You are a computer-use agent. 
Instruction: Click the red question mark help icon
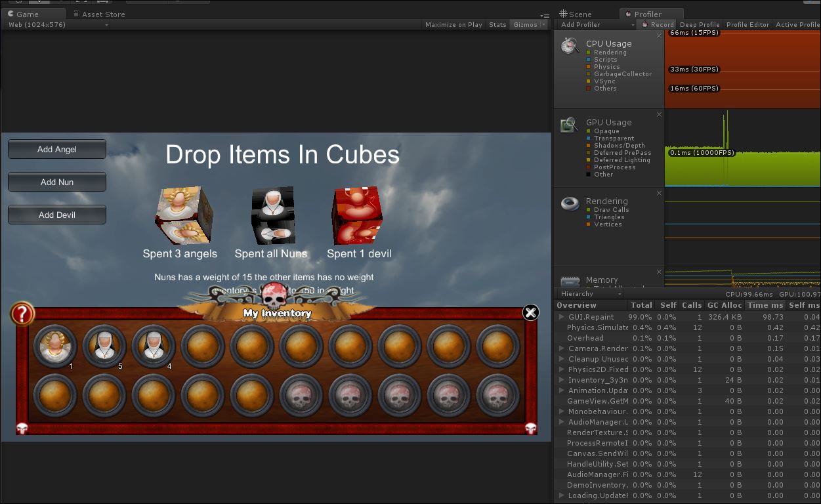22,314
